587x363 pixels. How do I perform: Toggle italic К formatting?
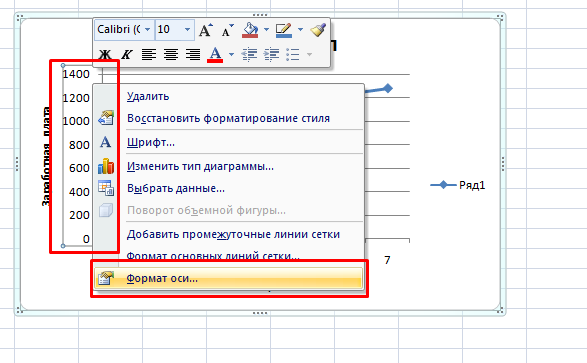pyautogui.click(x=127, y=55)
